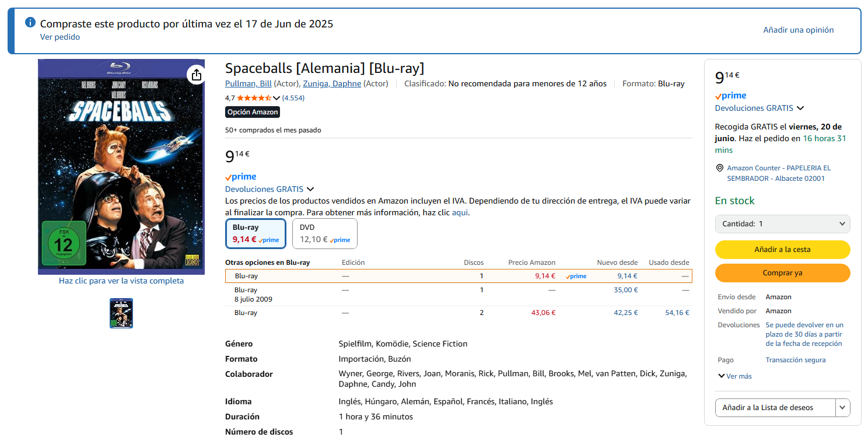Click the 54,16 € used price

[677, 313]
